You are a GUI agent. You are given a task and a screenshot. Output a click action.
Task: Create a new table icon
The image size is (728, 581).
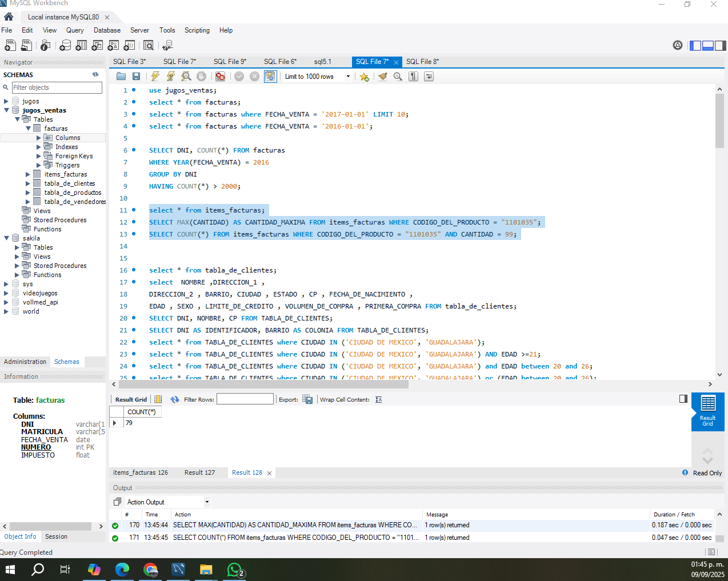(82, 45)
